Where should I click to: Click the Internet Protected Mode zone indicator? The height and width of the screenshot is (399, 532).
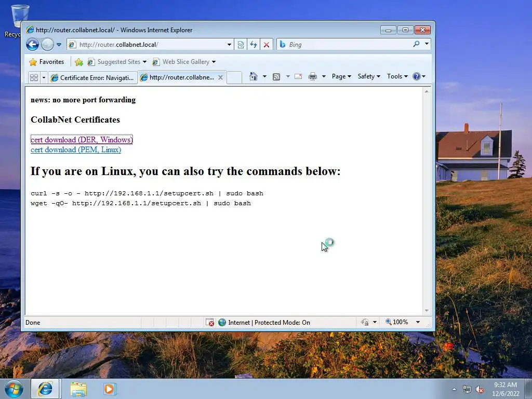pos(264,322)
